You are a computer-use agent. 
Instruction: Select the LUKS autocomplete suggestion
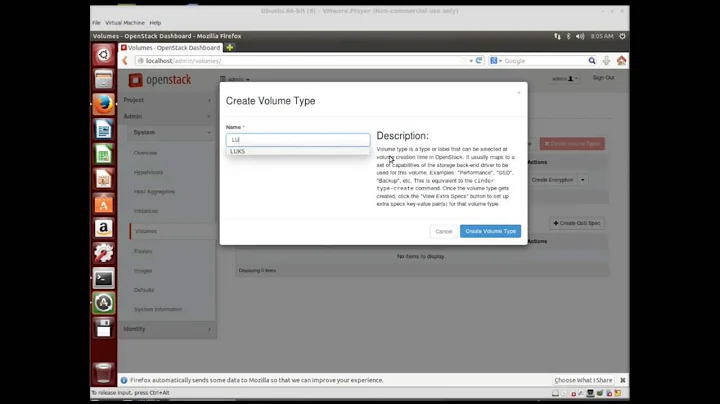(x=298, y=152)
